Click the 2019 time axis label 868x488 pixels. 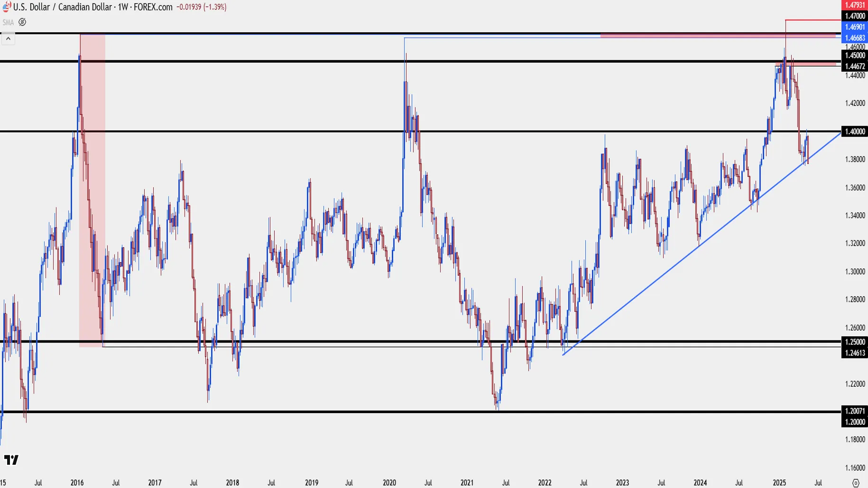pyautogui.click(x=312, y=483)
